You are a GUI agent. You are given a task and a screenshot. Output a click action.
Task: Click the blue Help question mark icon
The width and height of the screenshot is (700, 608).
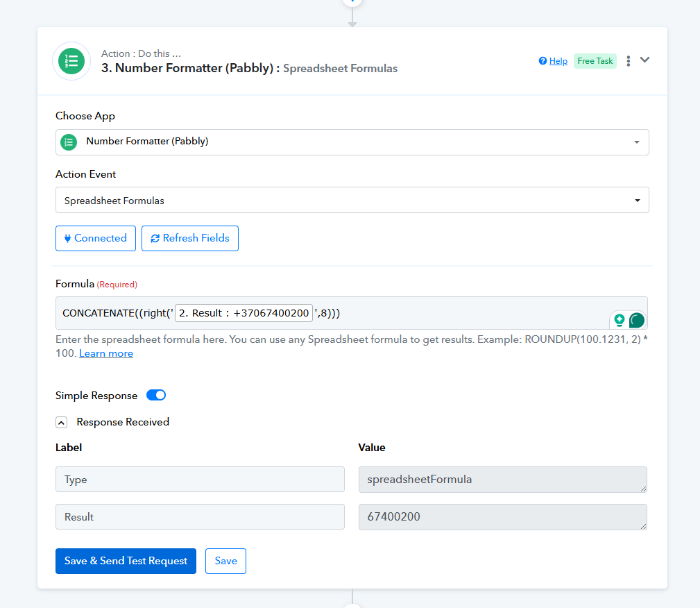pyautogui.click(x=543, y=61)
